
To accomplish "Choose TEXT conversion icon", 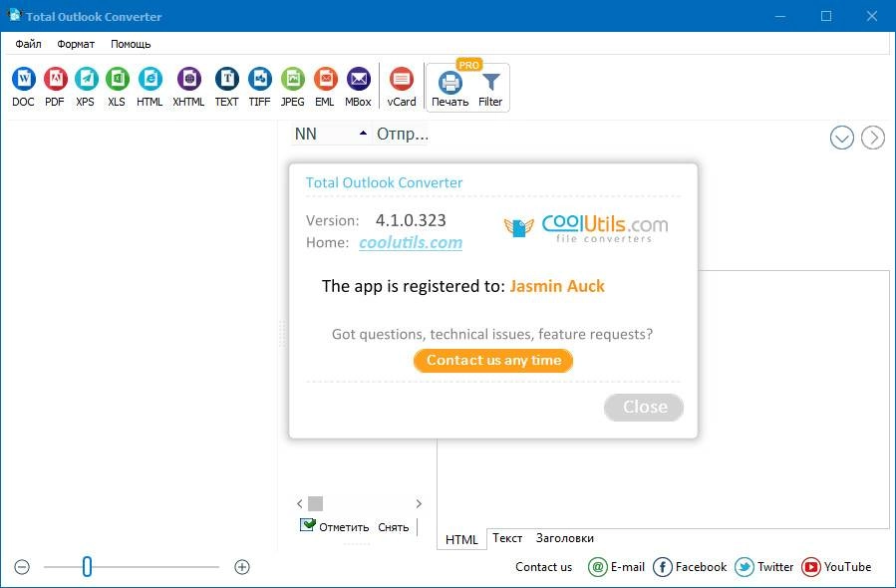I will 227,79.
